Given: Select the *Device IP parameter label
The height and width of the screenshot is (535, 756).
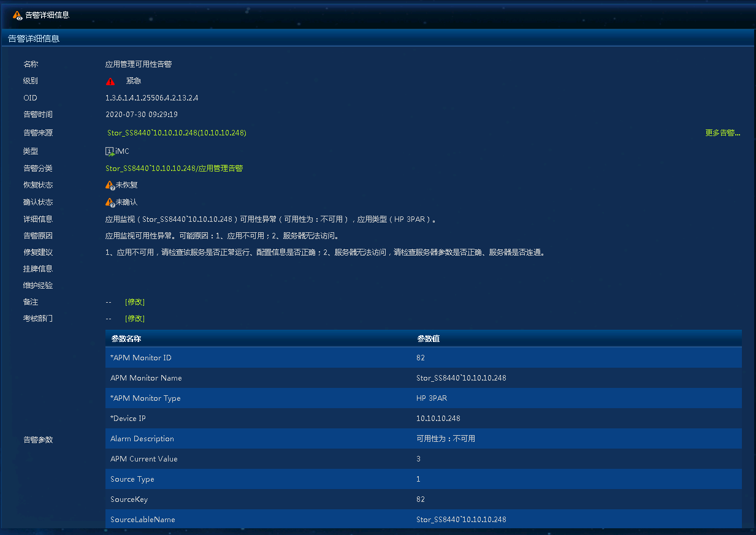Looking at the screenshot, I should pos(128,419).
